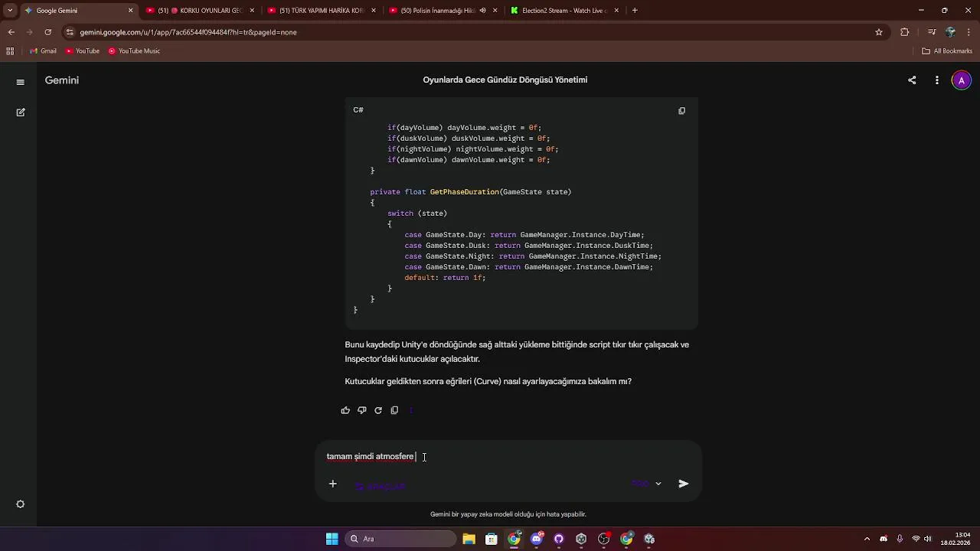980x551 pixels.
Task: Open the Gmail bookmark
Action: (43, 51)
